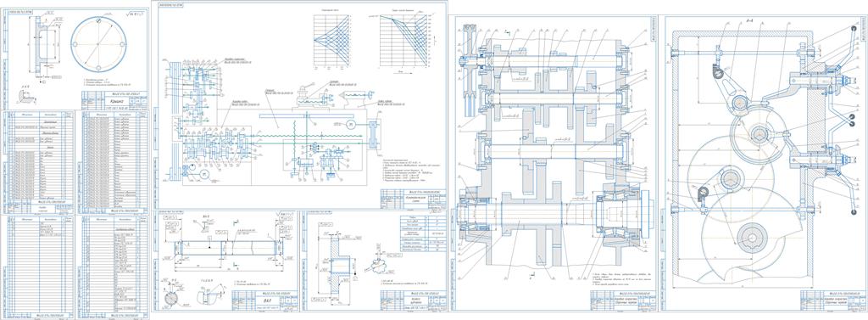Click the circular cover plate front view
The width and height of the screenshot is (868, 320).
click(x=98, y=44)
